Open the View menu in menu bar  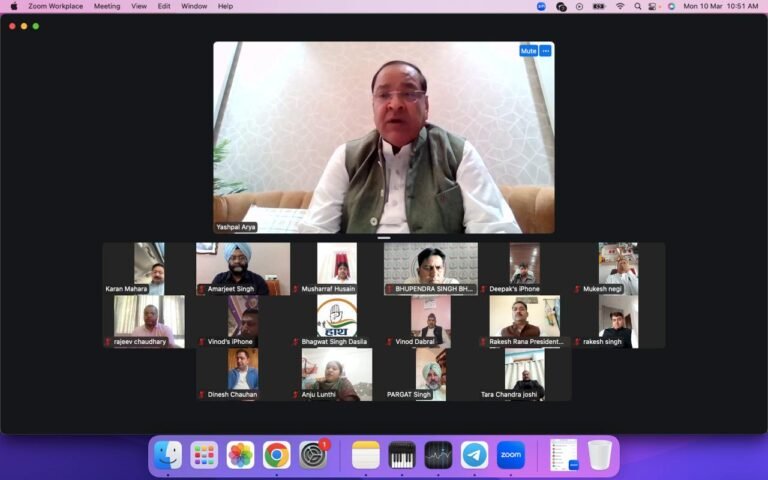click(x=139, y=6)
